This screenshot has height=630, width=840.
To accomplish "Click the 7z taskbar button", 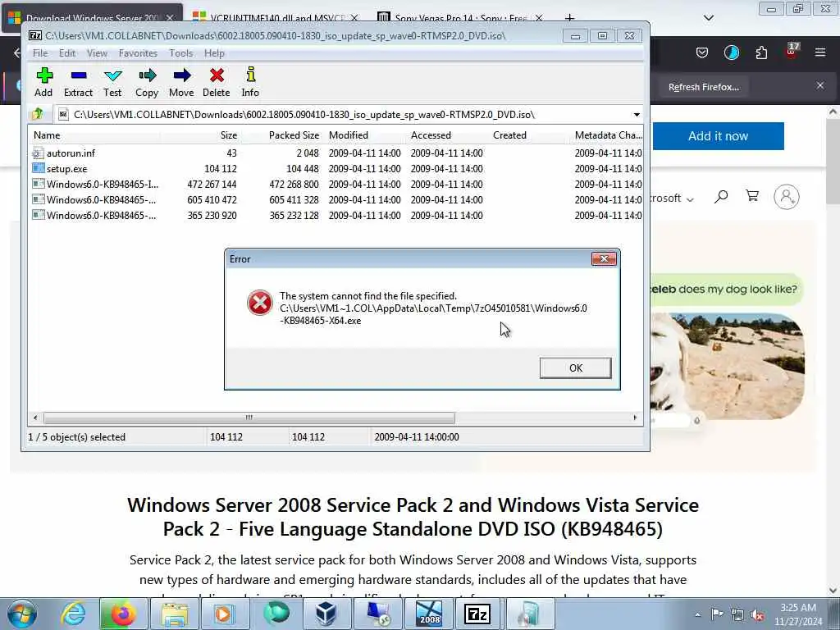I will click(x=477, y=614).
